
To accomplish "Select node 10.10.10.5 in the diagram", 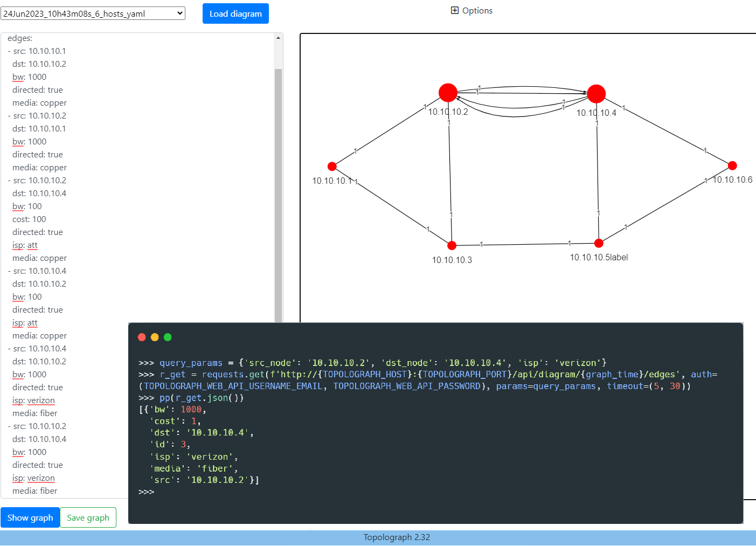I will pos(599,243).
